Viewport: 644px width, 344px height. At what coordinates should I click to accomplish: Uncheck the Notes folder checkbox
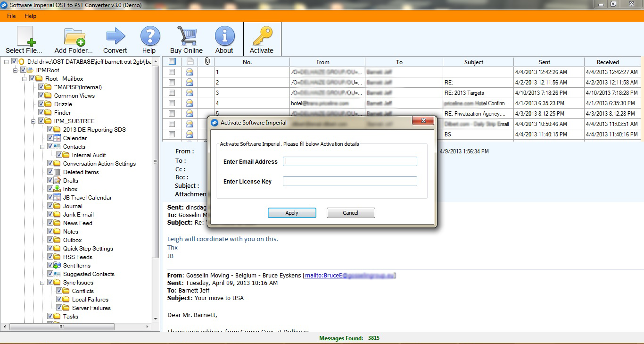tap(50, 231)
